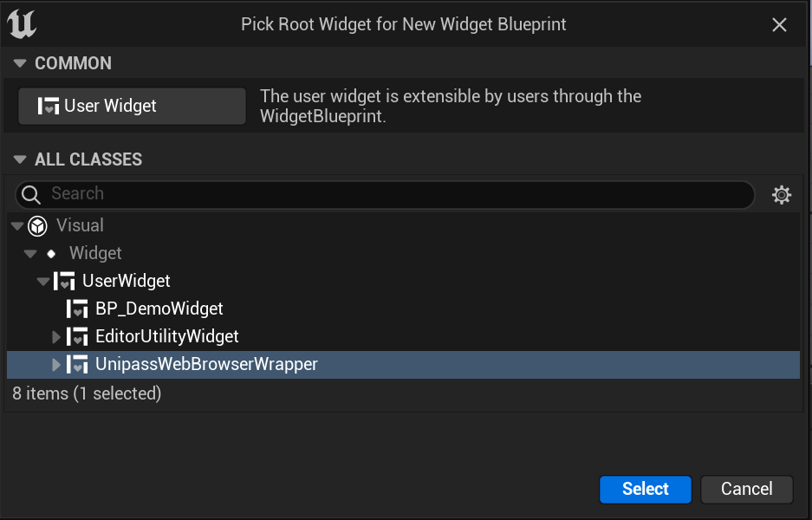Click the EditorUtilityWidget class icon
Screen dimensions: 812x520
click(78, 336)
